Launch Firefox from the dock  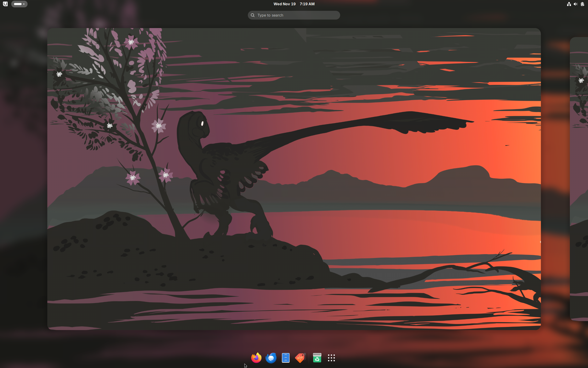coord(256,358)
